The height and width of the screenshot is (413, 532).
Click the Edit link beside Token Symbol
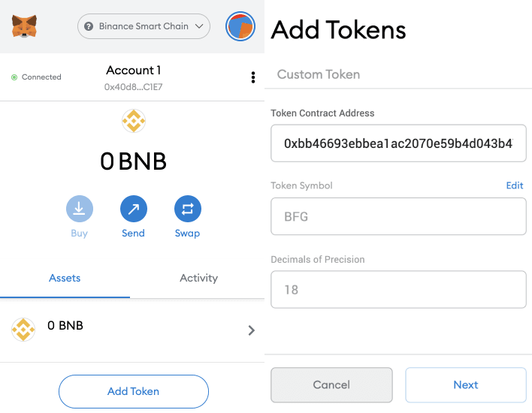[x=514, y=185]
